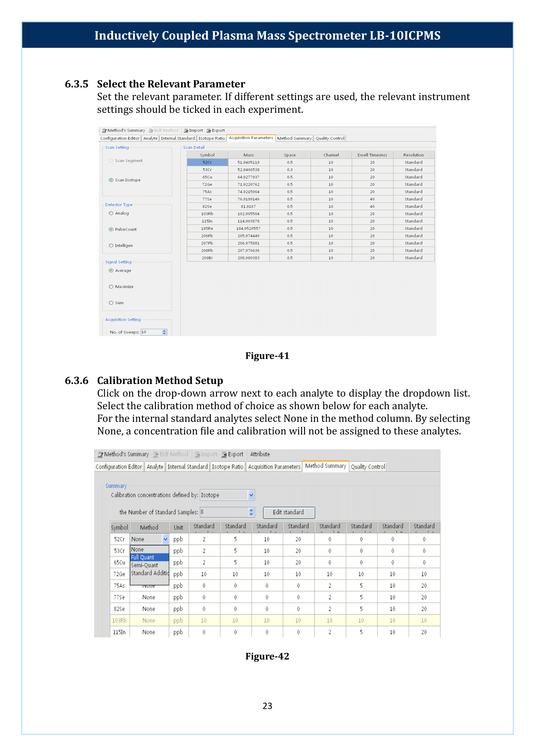Click the 103Rh symbol in Figure-42's highlighted row
Image resolution: width=535 pixels, height=756 pixels.
pyautogui.click(x=120, y=621)
